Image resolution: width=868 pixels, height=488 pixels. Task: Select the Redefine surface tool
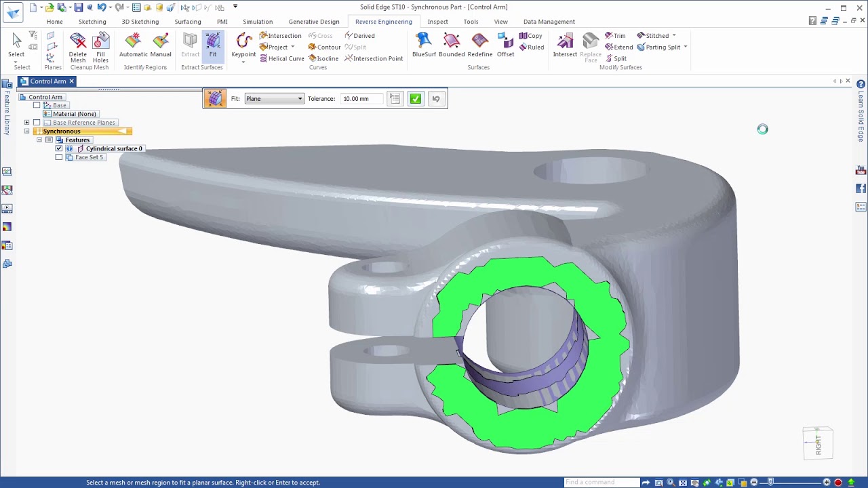pos(480,45)
